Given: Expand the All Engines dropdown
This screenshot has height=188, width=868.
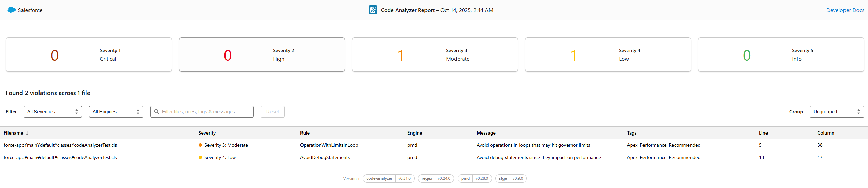Looking at the screenshot, I should (x=116, y=112).
